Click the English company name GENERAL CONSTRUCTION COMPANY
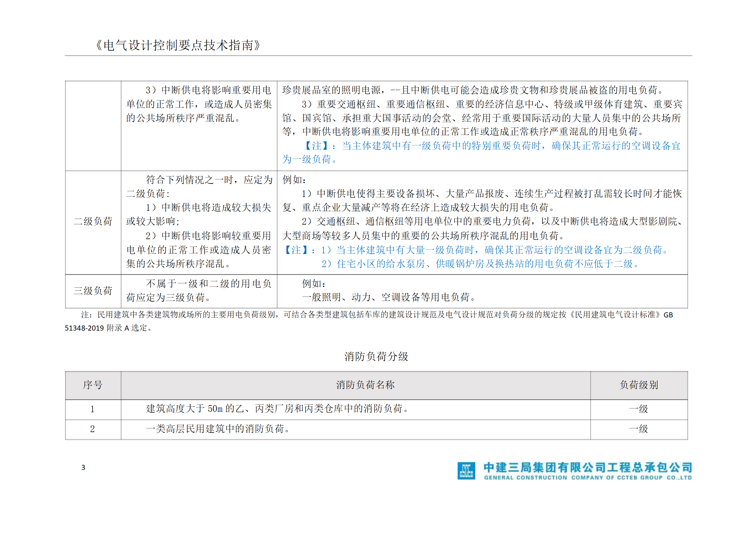The image size is (756, 535). pyautogui.click(x=588, y=478)
